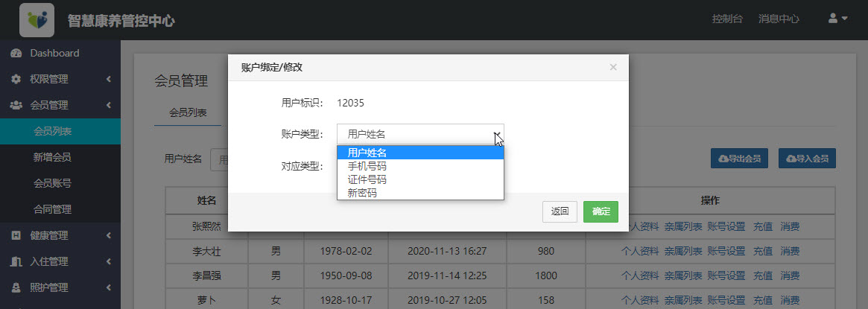This screenshot has height=309, width=868.
Task: Open 亲属列表 for 张熙然
Action: point(683,226)
